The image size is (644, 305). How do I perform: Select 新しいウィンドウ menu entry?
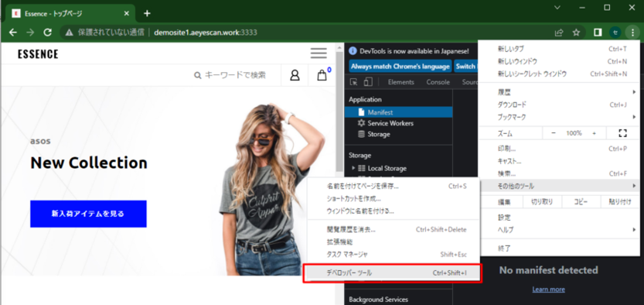559,62
